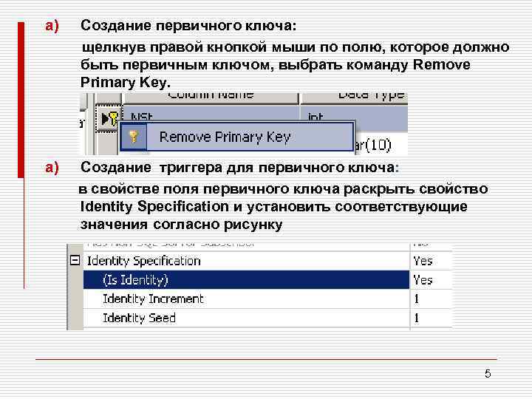
Task: Click the Identity Specification Yes value
Action: coord(423,261)
